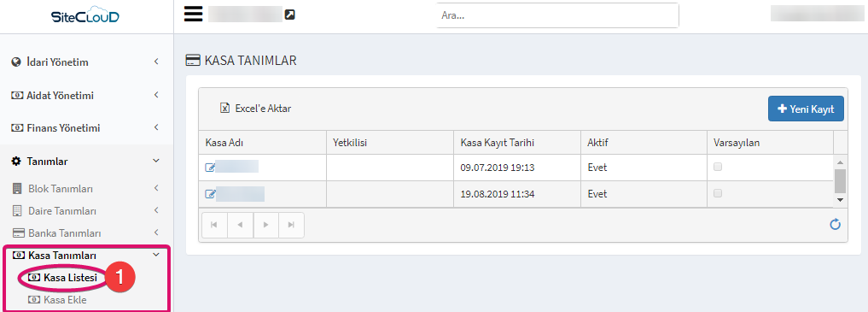868x312 pixels.
Task: Click the table scrollbar up arrow
Action: pyautogui.click(x=840, y=162)
